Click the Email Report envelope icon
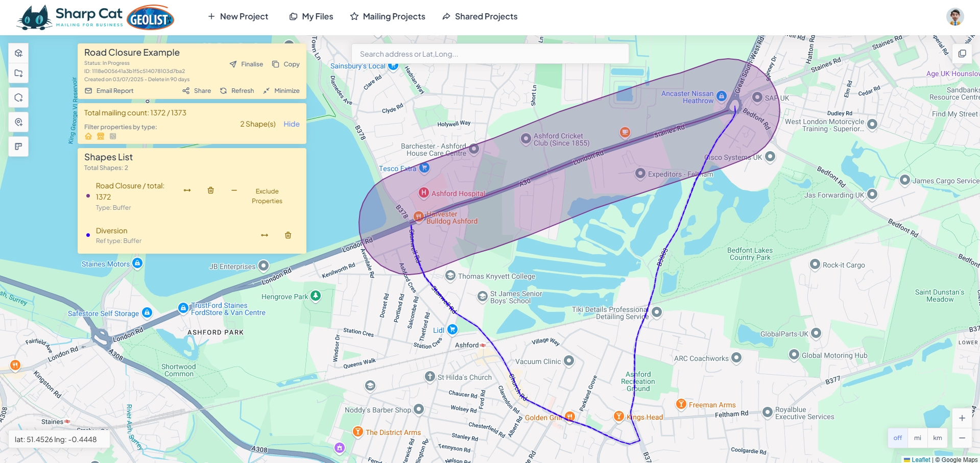The width and height of the screenshot is (980, 463). tap(88, 91)
